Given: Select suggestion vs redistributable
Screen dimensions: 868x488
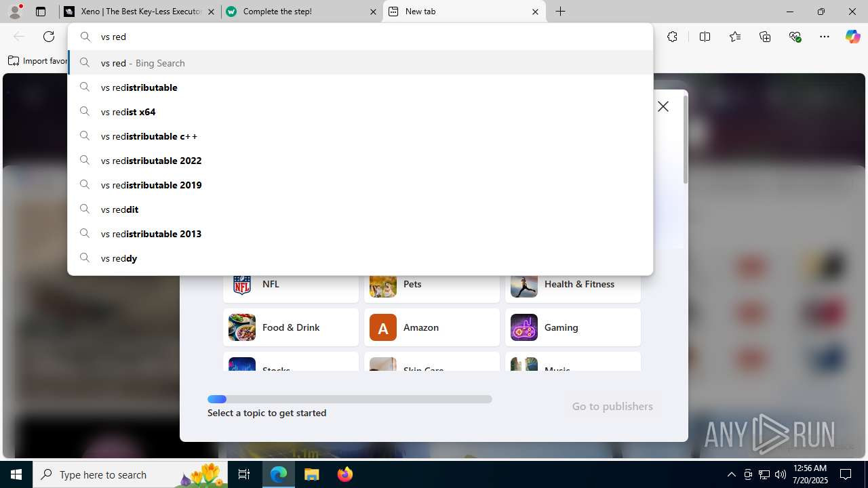Looking at the screenshot, I should point(360,87).
